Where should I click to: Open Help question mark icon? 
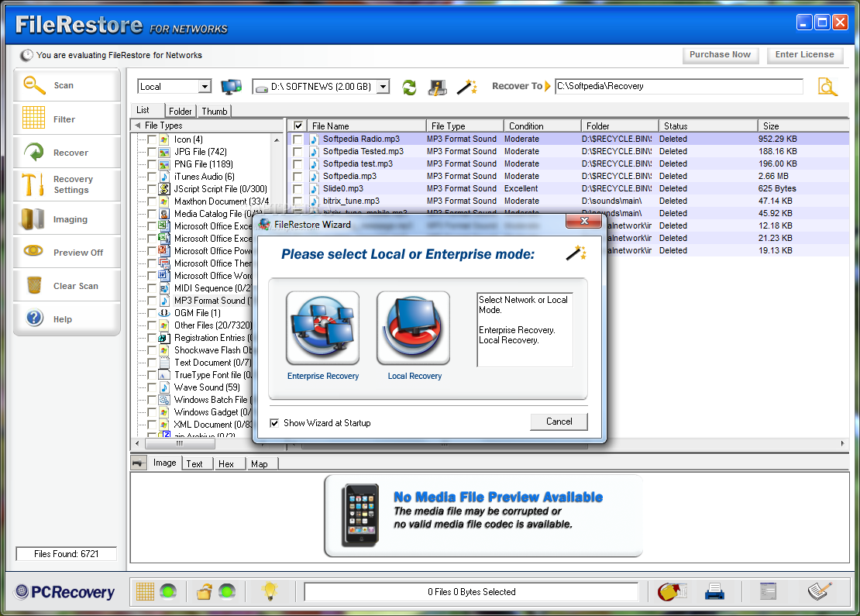(x=35, y=318)
